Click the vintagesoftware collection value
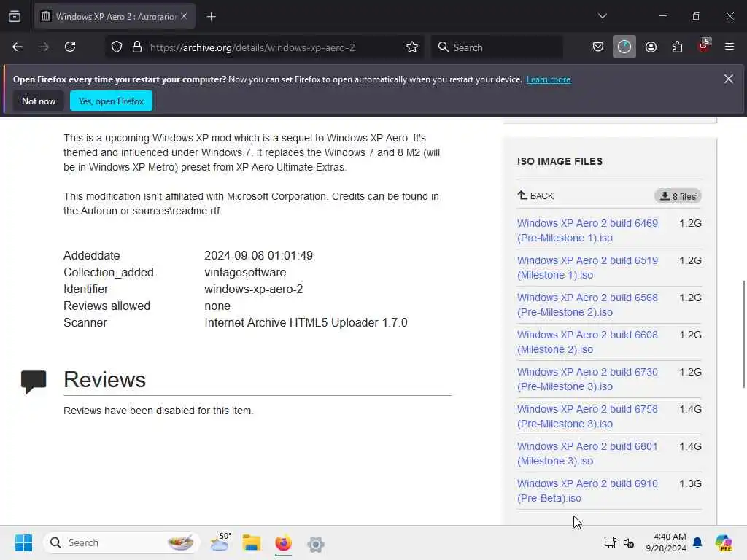The height and width of the screenshot is (560, 747). [x=245, y=273]
